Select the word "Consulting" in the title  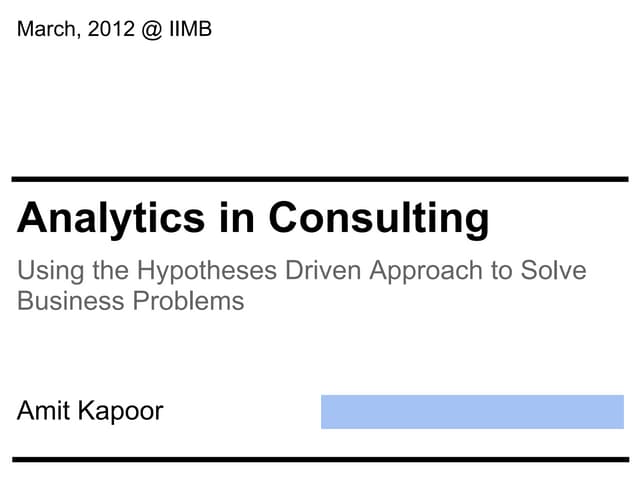pos(378,218)
